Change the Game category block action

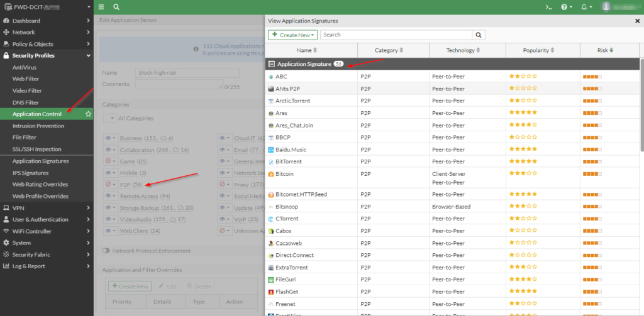111,161
